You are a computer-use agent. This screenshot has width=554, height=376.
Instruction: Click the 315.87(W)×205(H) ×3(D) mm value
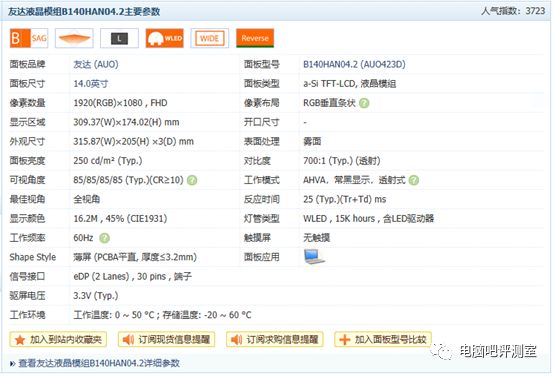point(134,142)
